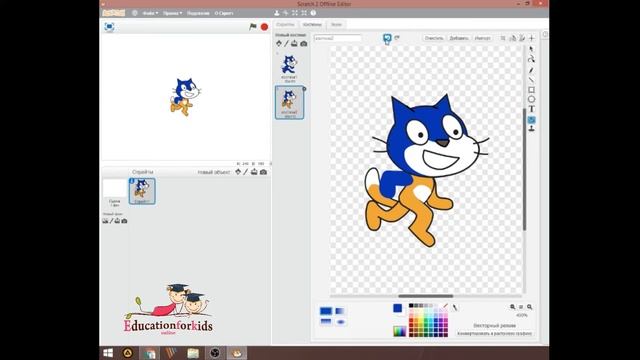
Task: Redo the paint action
Action: click(397, 38)
